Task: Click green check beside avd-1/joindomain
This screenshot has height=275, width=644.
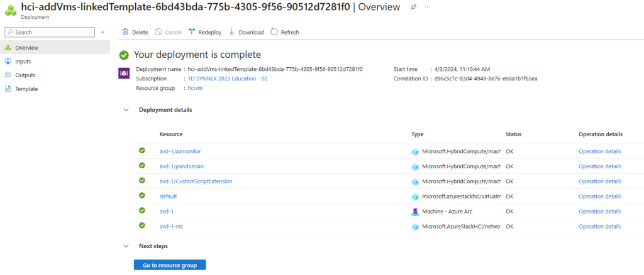Action: (x=142, y=166)
